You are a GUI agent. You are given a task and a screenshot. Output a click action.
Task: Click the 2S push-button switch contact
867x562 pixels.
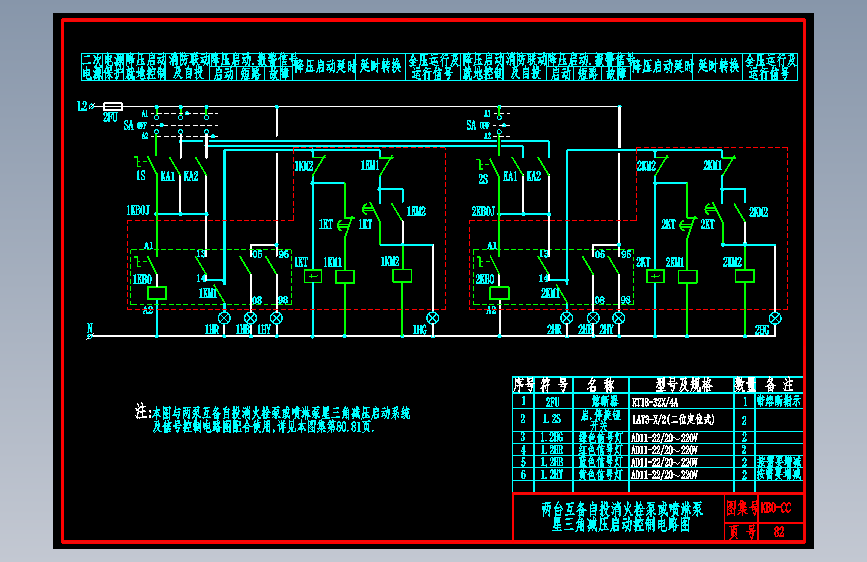point(490,166)
